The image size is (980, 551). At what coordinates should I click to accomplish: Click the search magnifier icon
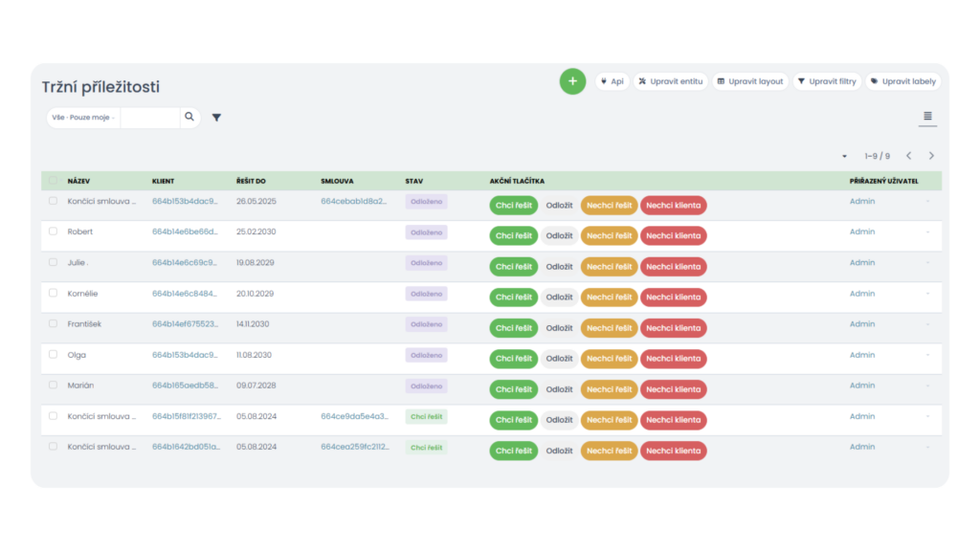(189, 117)
